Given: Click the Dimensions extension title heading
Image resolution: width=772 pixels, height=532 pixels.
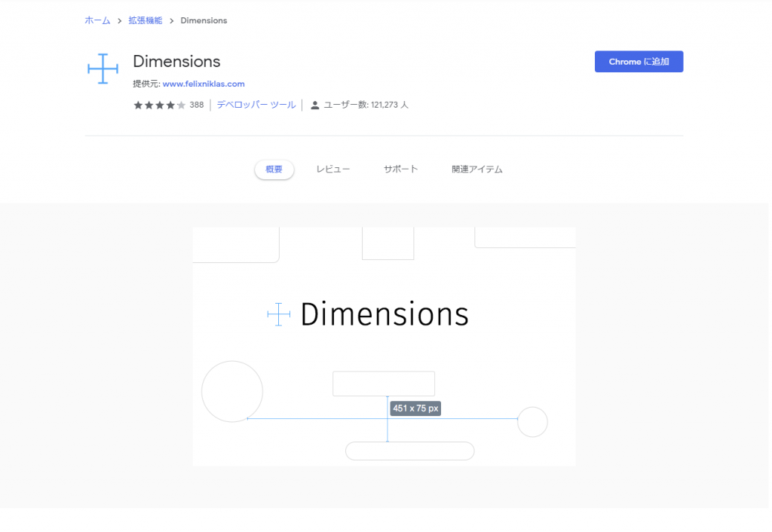Looking at the screenshot, I should tap(176, 62).
